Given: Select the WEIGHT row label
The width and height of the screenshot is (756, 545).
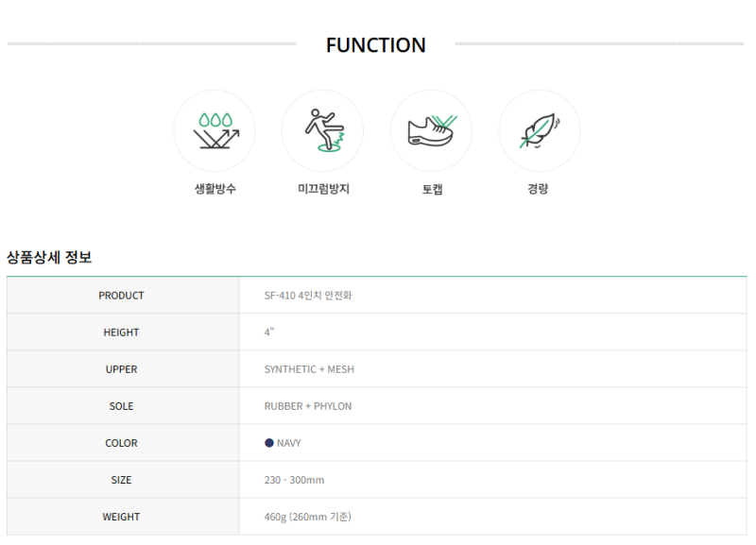Looking at the screenshot, I should (121, 517).
